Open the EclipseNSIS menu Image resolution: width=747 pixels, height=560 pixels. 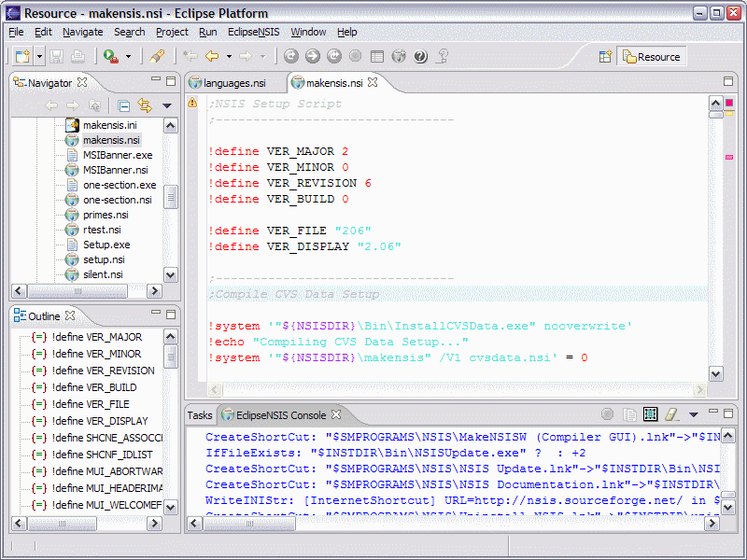tap(254, 32)
